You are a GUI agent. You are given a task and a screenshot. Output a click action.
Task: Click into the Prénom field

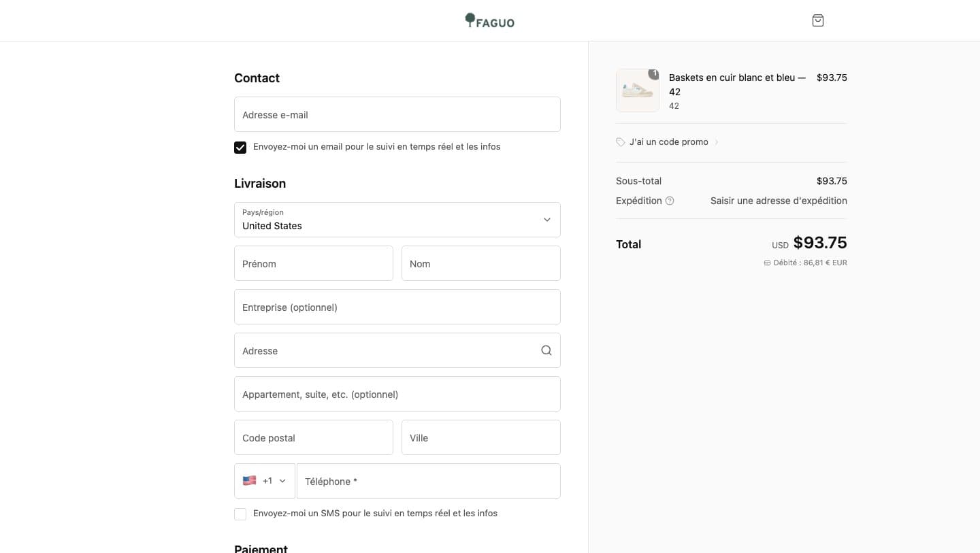point(314,263)
